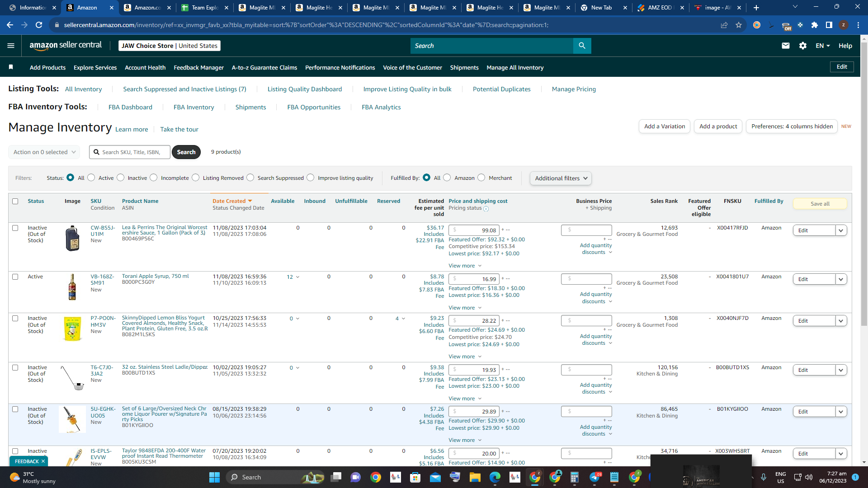Check the Stainless Steel Ladle row checkbox

15,368
